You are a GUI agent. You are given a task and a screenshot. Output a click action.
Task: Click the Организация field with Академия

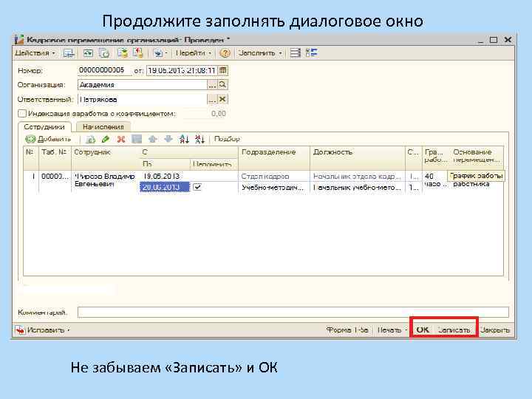pos(143,85)
